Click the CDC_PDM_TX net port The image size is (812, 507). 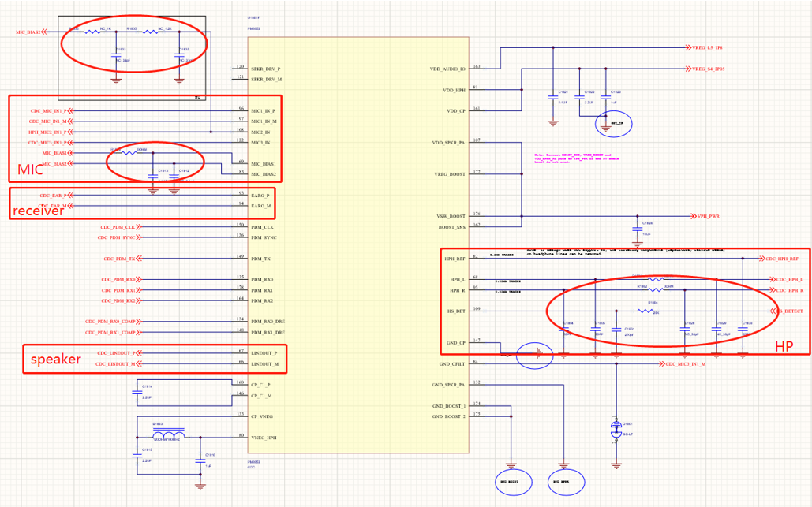pyautogui.click(x=122, y=259)
